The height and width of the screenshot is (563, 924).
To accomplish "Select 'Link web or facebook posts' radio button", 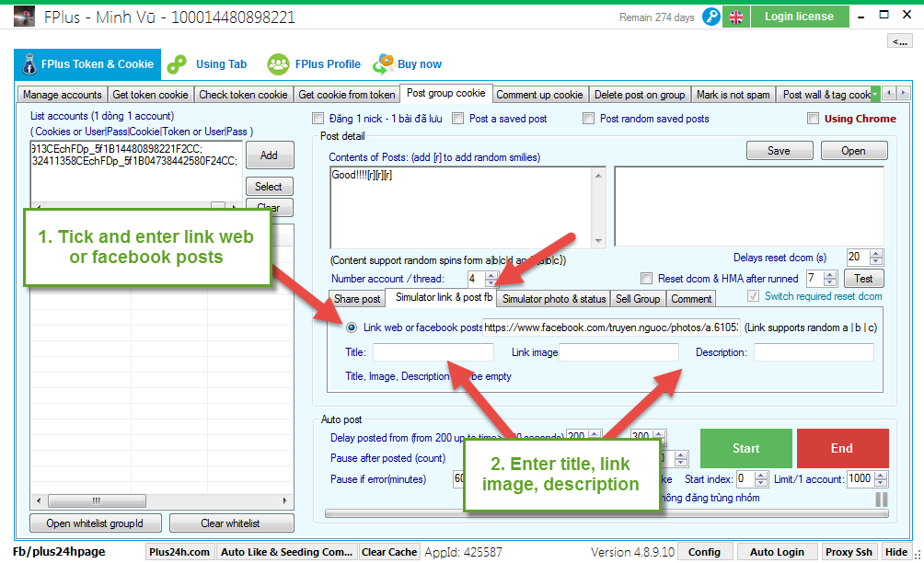I will click(x=352, y=327).
